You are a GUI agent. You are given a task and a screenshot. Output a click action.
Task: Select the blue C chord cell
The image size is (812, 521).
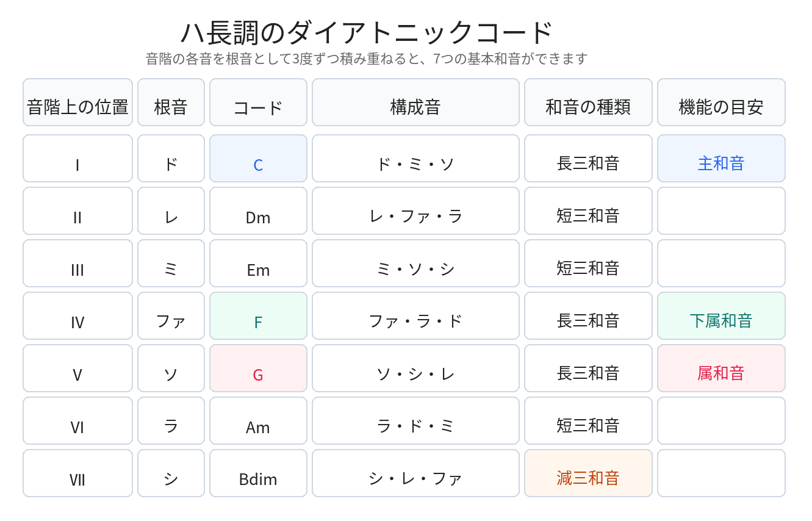tap(258, 159)
